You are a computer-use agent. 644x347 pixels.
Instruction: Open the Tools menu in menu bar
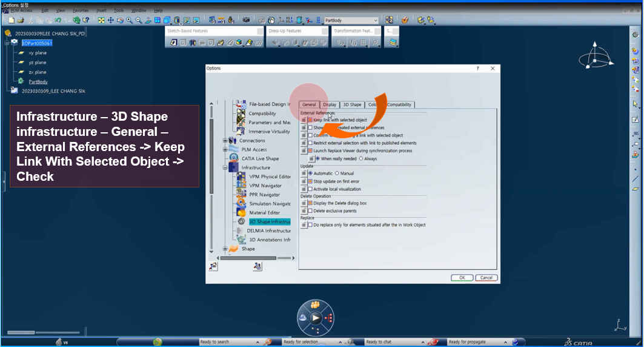tap(119, 10)
